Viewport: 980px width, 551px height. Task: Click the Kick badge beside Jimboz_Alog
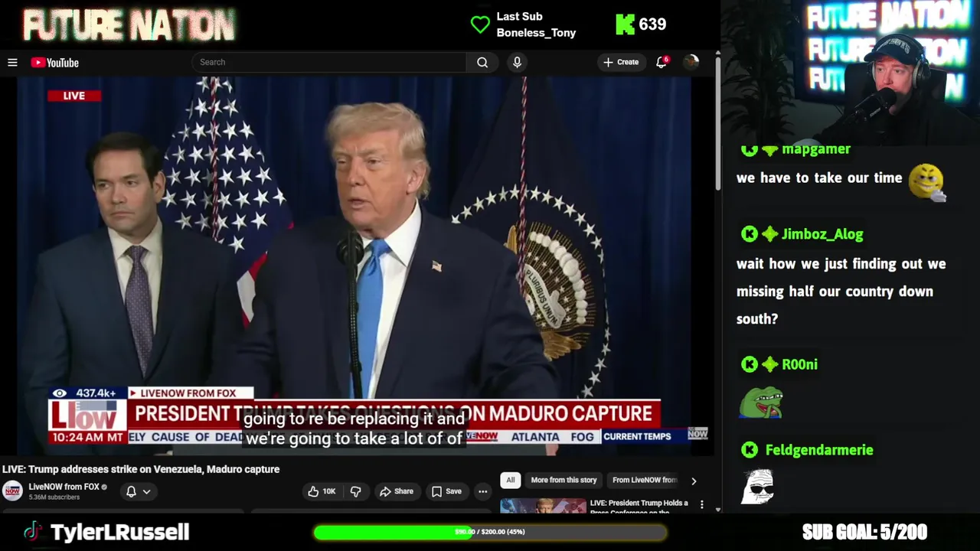750,235
